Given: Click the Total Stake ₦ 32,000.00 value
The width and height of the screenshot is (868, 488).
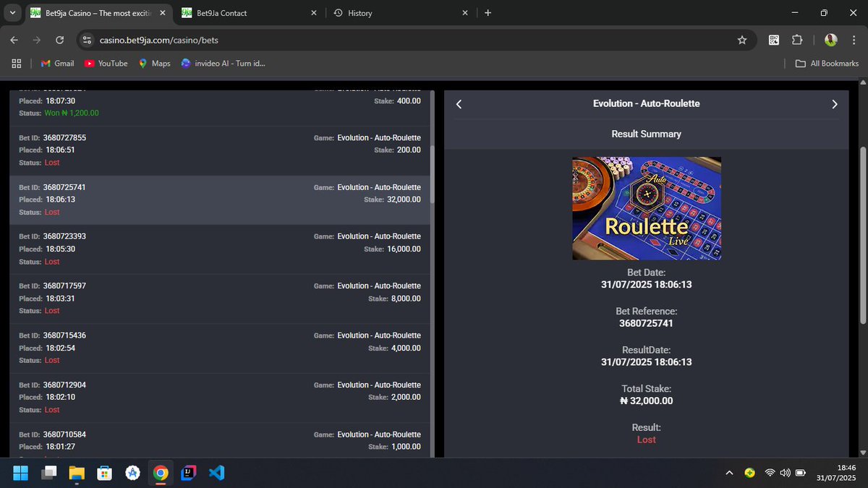Looking at the screenshot, I should tap(647, 401).
